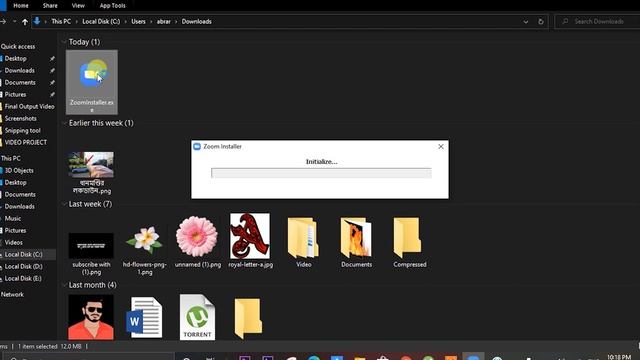Collapse the Last month (4) group
This screenshot has height=360, width=640.
click(x=64, y=285)
